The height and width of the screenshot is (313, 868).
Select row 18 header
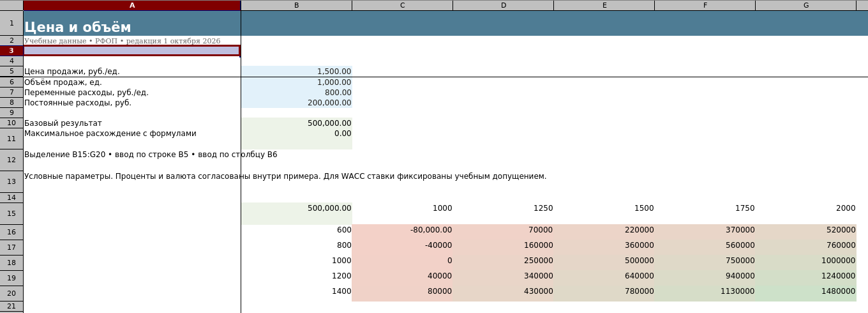(x=11, y=263)
